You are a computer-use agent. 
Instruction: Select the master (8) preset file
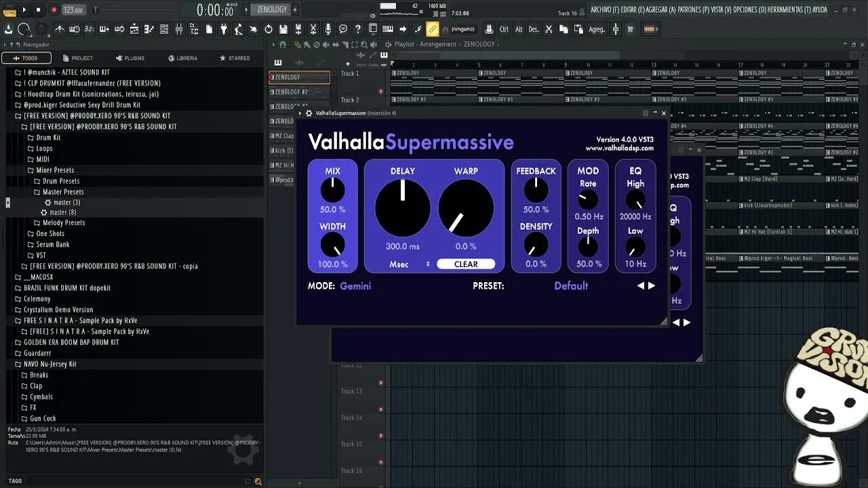click(x=62, y=212)
